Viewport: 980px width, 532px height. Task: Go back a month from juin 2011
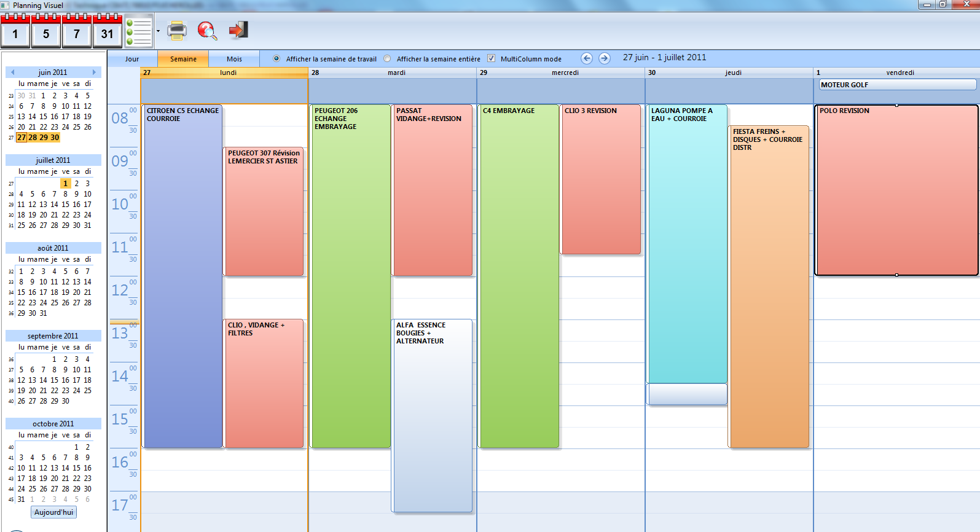pyautogui.click(x=12, y=72)
